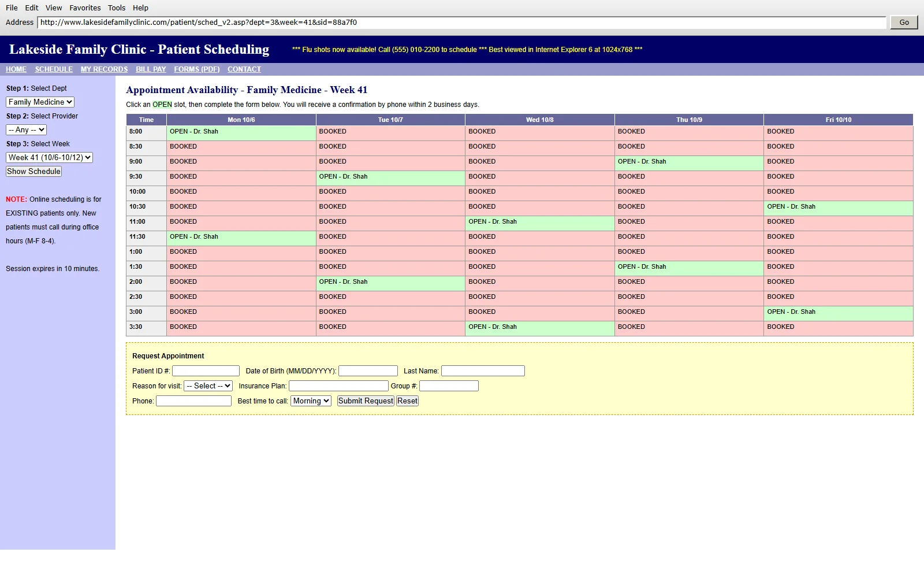Click the Submit Request button

(366, 401)
